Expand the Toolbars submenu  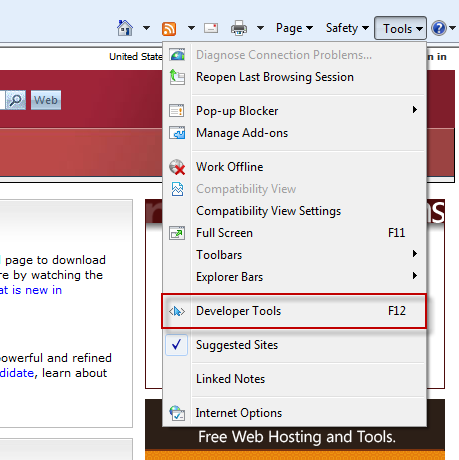point(294,255)
